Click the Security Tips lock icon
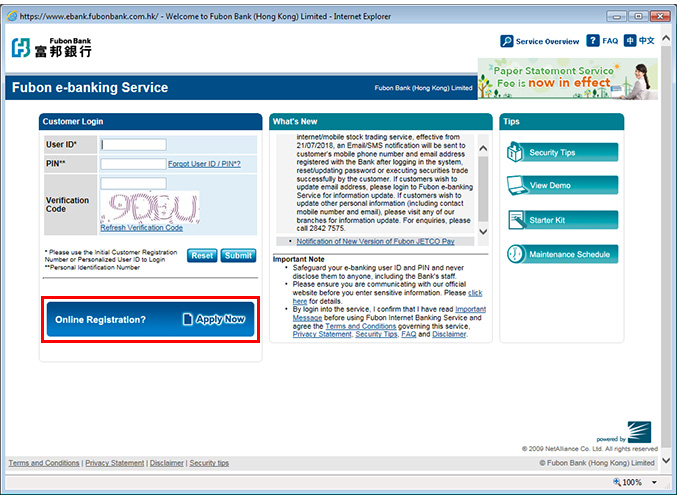 pyautogui.click(x=515, y=152)
